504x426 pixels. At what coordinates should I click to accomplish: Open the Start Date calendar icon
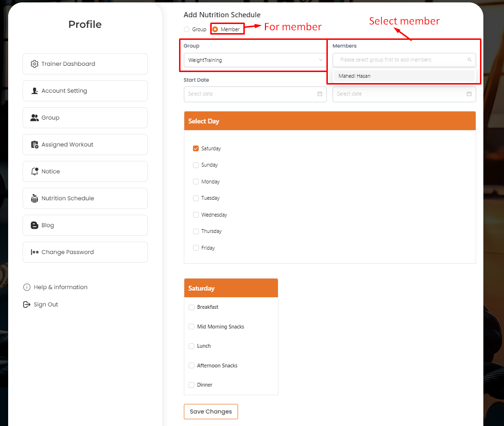click(x=320, y=94)
